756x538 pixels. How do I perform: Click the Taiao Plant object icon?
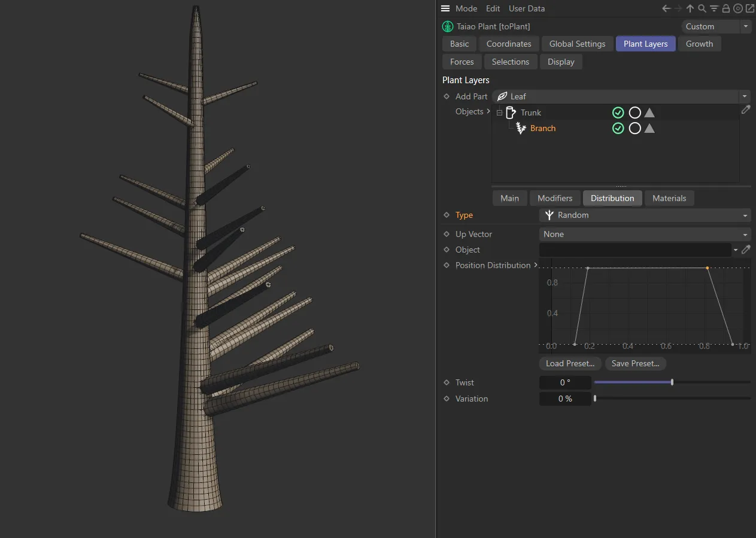tap(447, 26)
